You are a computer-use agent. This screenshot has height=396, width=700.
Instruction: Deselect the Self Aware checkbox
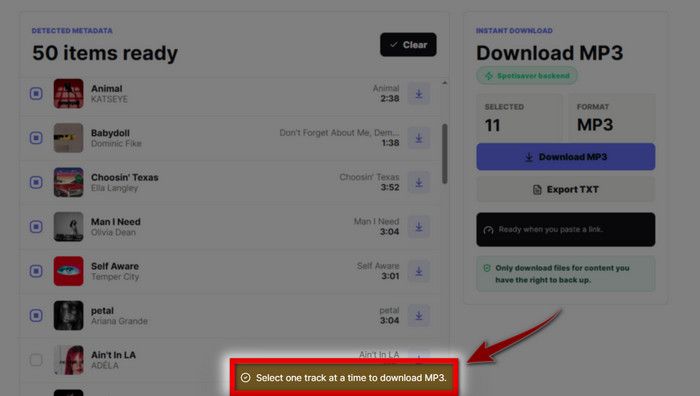coord(36,271)
